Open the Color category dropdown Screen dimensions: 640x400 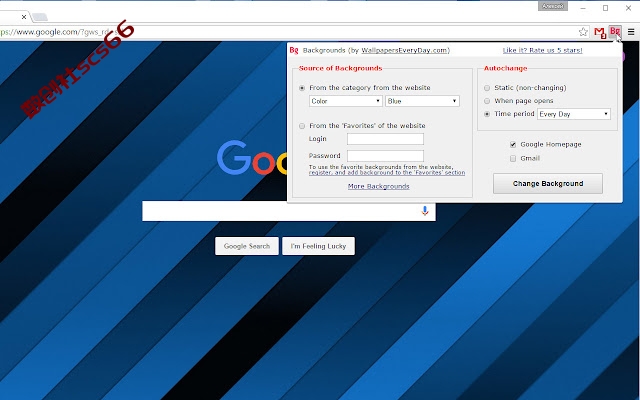tap(346, 101)
